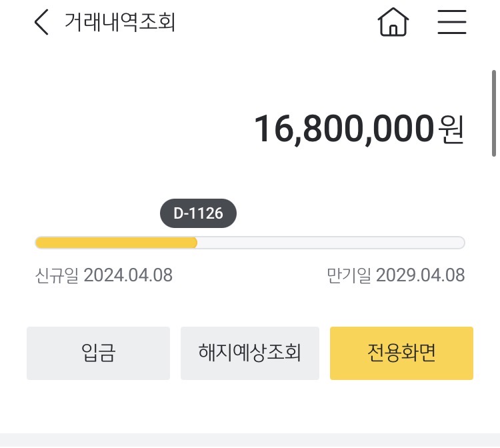Screen dimensions: 500x448
Task: Tap the 16,800,000 balance figure
Action: [344, 129]
